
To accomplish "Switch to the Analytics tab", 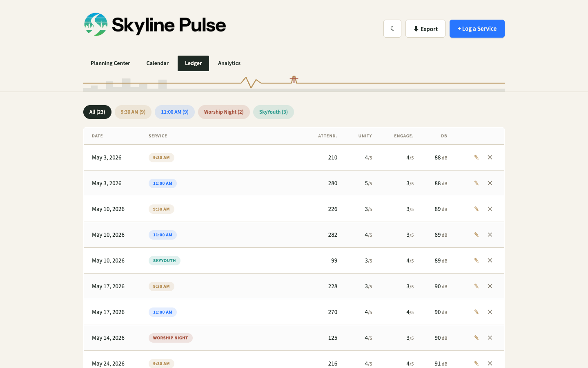I will point(229,63).
